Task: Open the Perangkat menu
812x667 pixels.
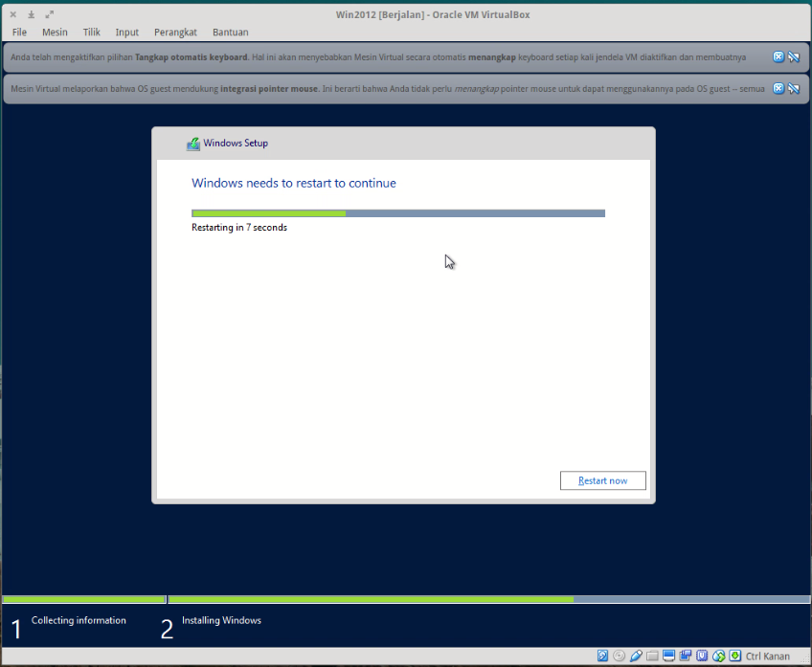Action: (175, 32)
